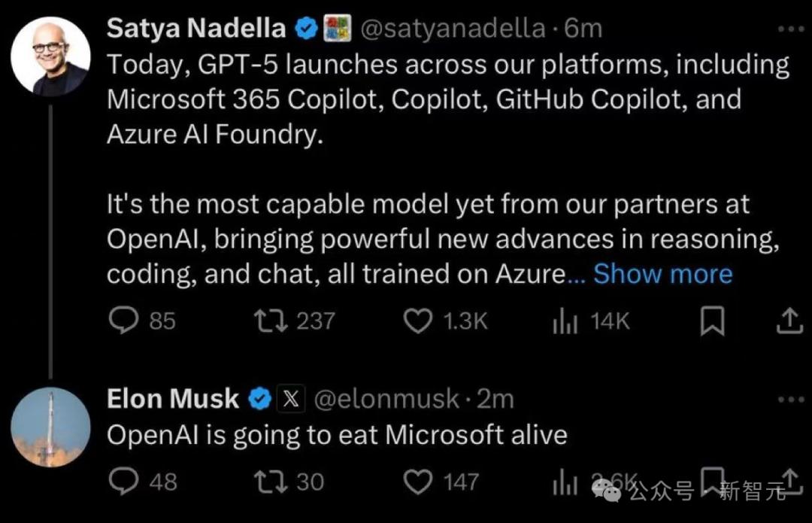Click the Satya Nadella display name

196,29
